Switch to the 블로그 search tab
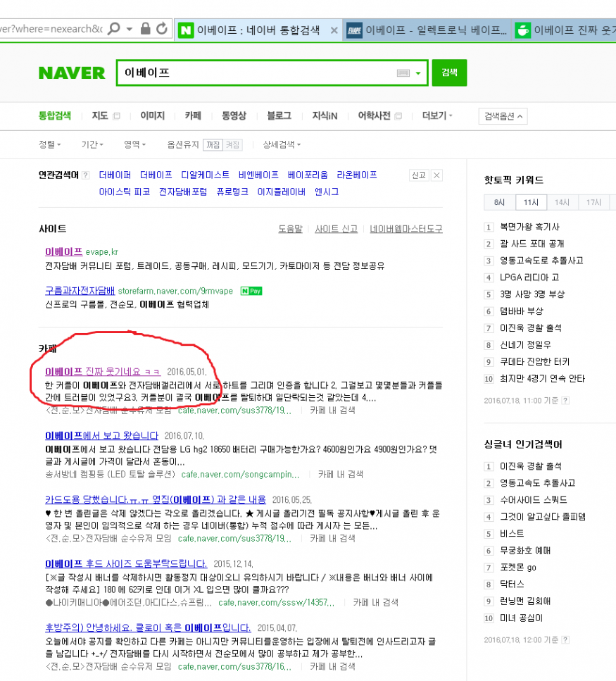This screenshot has width=616, height=681. click(x=279, y=116)
